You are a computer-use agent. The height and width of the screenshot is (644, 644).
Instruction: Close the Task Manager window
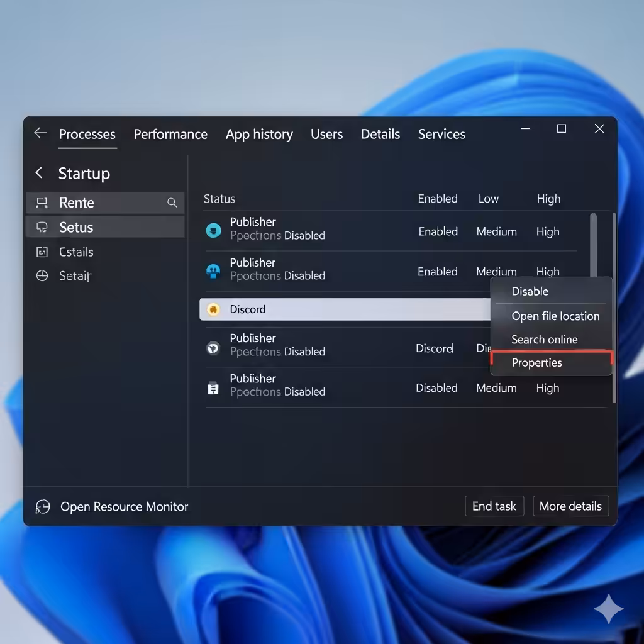[x=599, y=129]
